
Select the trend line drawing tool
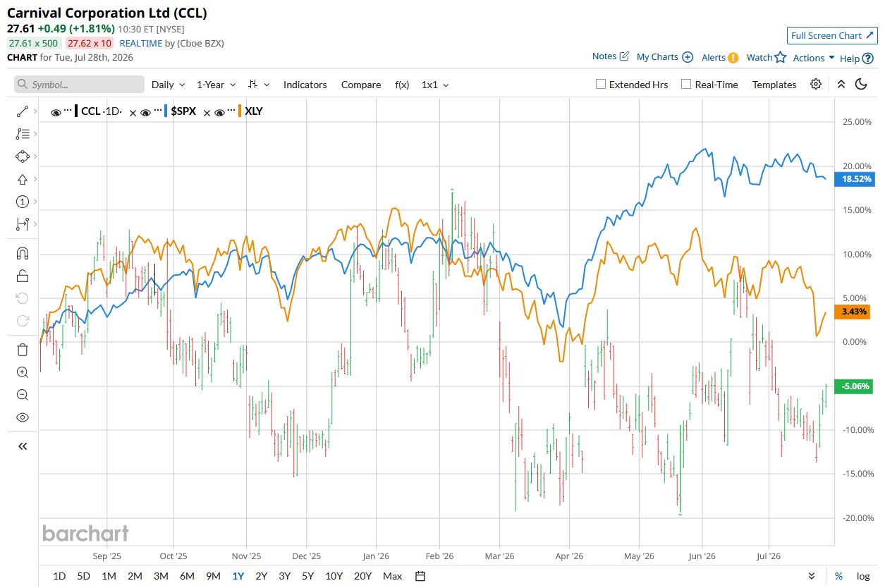22,111
